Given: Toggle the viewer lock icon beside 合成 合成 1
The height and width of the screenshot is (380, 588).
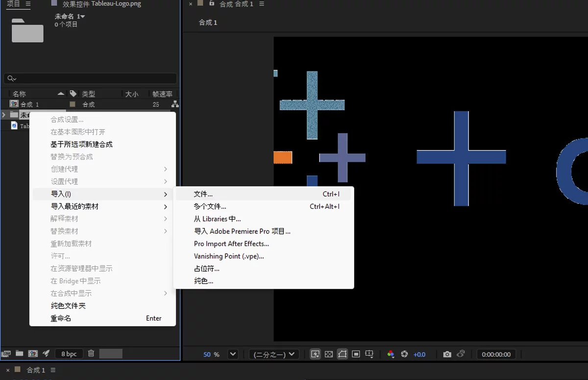Looking at the screenshot, I should pyautogui.click(x=212, y=4).
